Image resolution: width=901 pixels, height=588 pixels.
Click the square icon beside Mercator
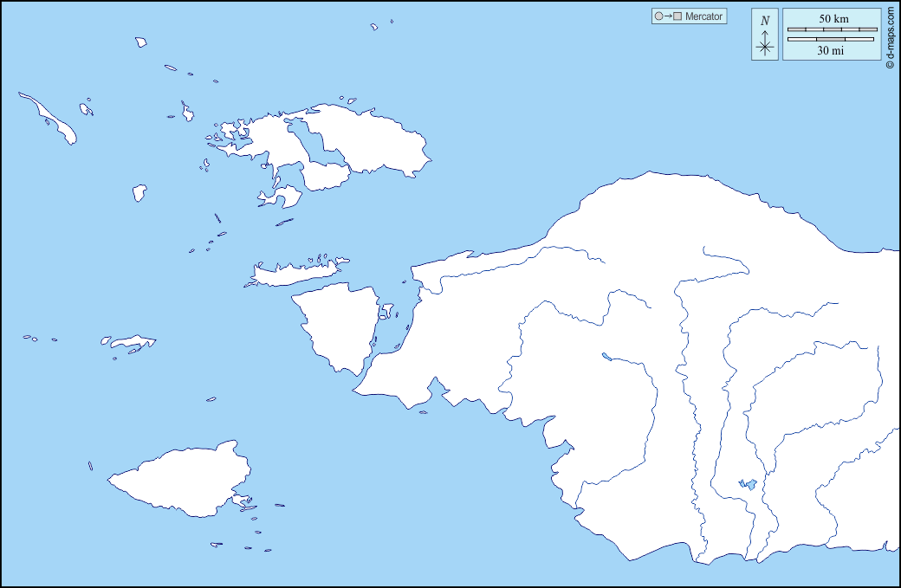click(x=678, y=16)
